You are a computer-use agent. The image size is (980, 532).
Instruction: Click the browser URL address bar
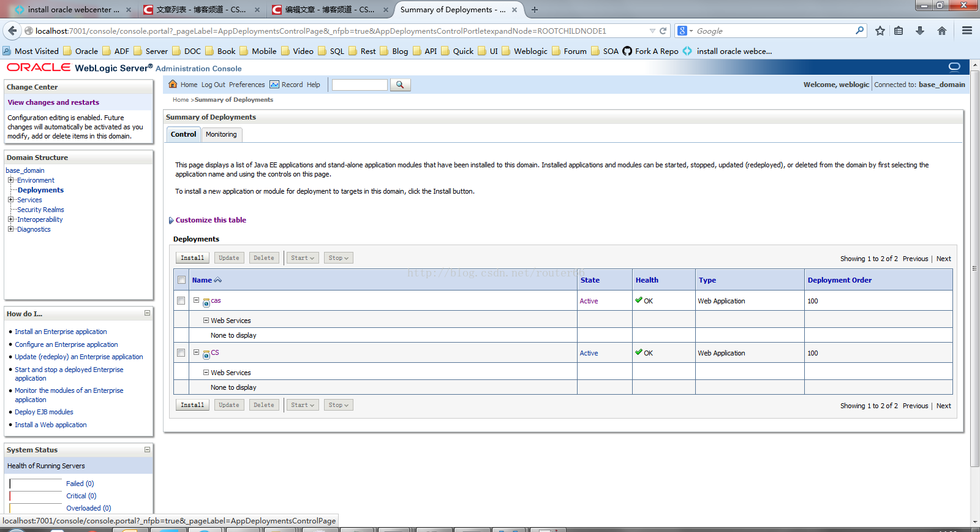pyautogui.click(x=340, y=31)
